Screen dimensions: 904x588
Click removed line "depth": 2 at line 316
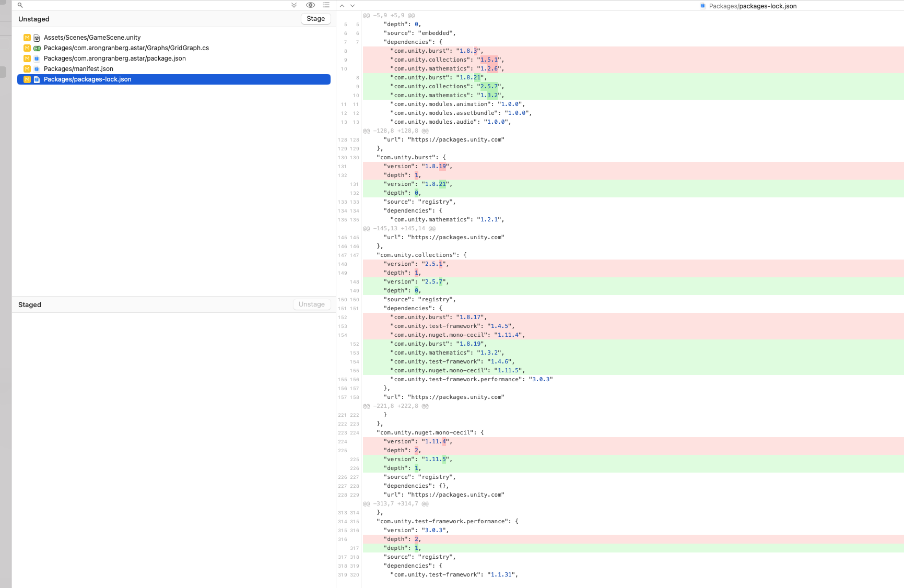click(x=633, y=539)
